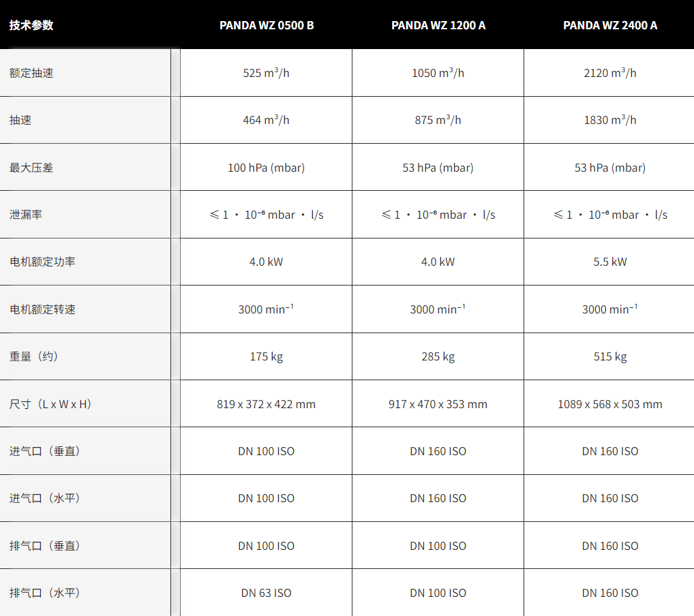694x616 pixels.
Task: Click the 电机额定转速 row label
Action: pyautogui.click(x=42, y=309)
